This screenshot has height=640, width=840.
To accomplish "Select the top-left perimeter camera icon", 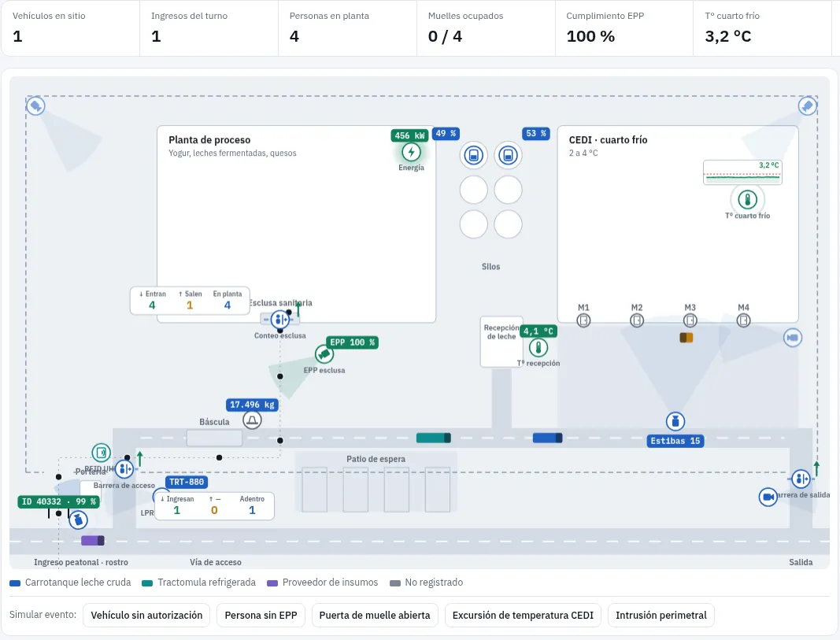I will click(x=35, y=105).
